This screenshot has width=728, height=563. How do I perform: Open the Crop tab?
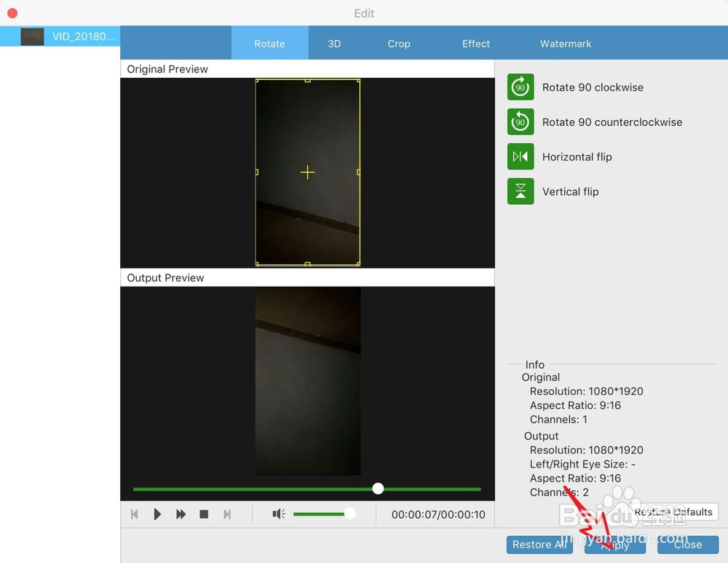coord(399,44)
